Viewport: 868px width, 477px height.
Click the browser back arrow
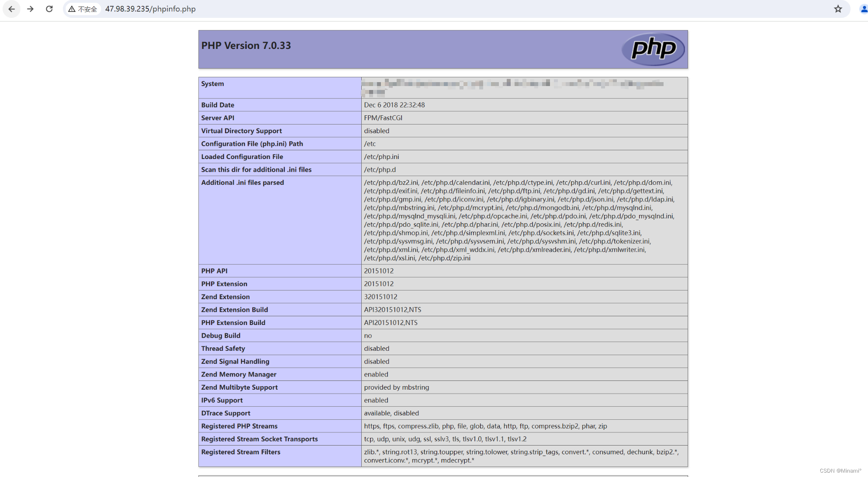click(12, 9)
